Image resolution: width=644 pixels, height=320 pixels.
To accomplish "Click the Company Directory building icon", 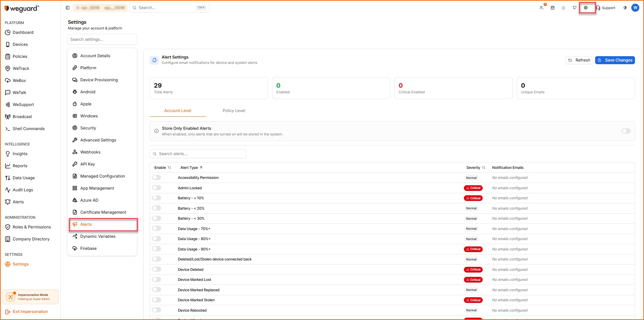I will [8, 239].
